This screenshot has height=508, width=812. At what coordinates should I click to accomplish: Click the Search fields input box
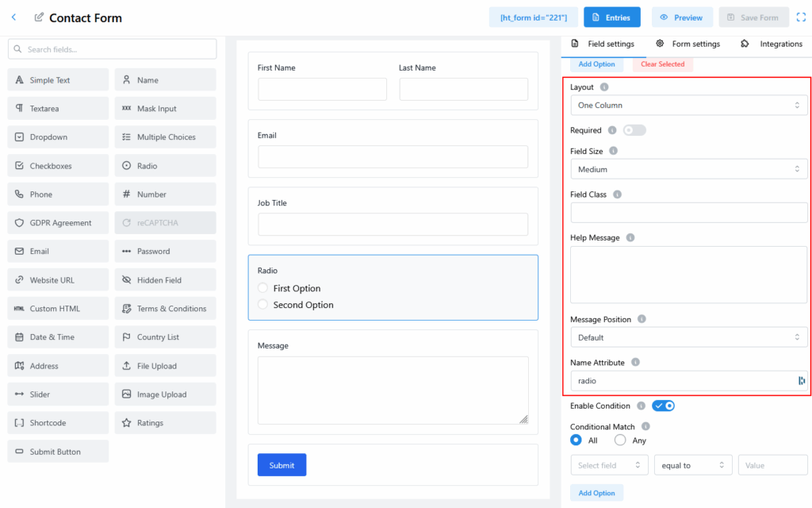click(112, 49)
